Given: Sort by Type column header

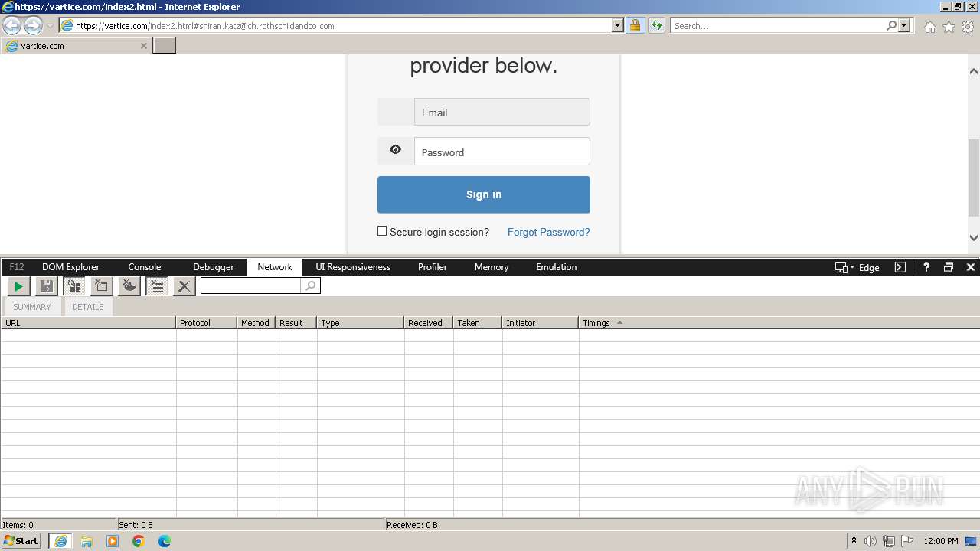Looking at the screenshot, I should click(x=360, y=323).
